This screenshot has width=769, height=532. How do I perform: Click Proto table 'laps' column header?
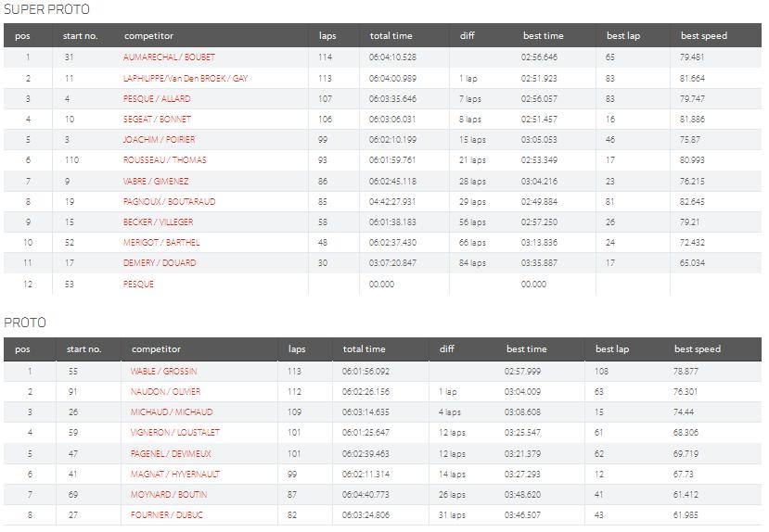(297, 349)
